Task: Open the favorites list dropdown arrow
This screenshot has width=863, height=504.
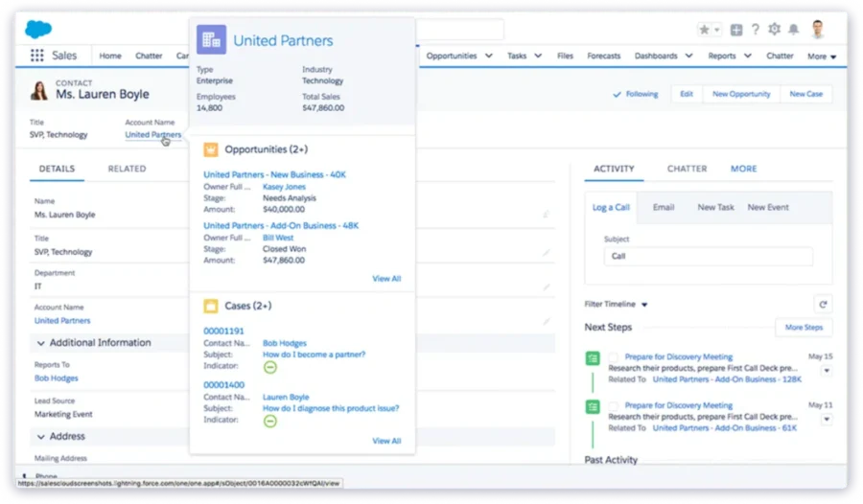Action: (x=716, y=31)
